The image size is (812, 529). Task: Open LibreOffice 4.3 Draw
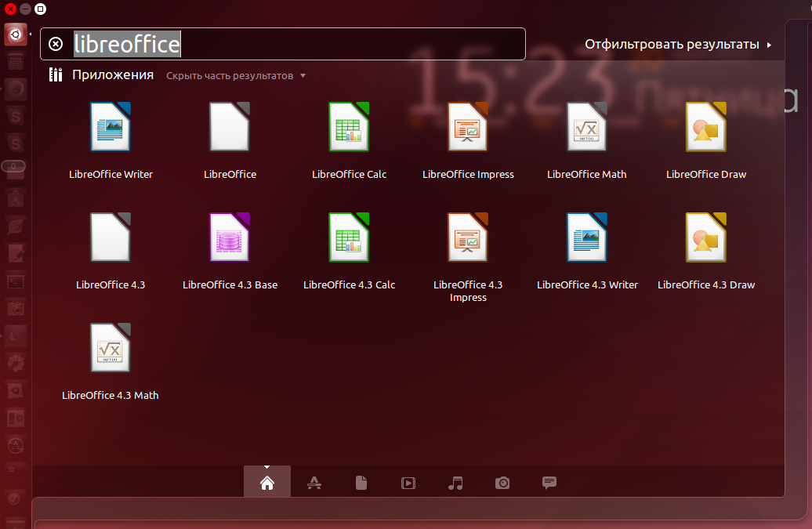pos(706,237)
